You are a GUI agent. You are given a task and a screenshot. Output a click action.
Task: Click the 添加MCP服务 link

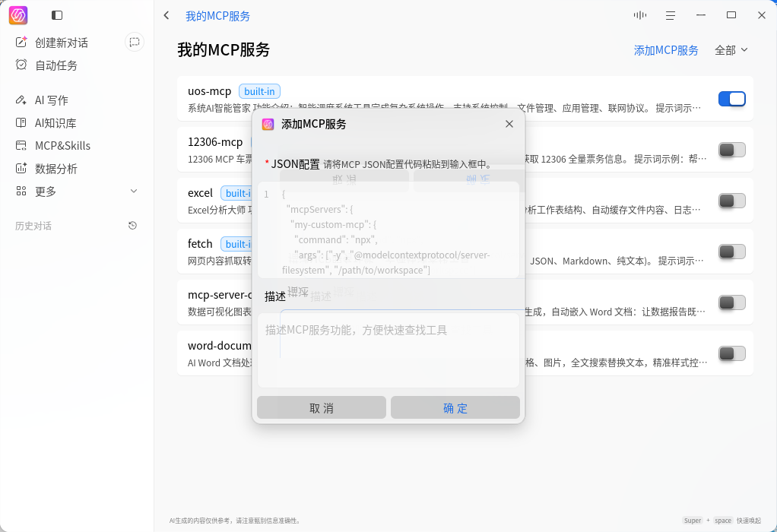pyautogui.click(x=666, y=50)
